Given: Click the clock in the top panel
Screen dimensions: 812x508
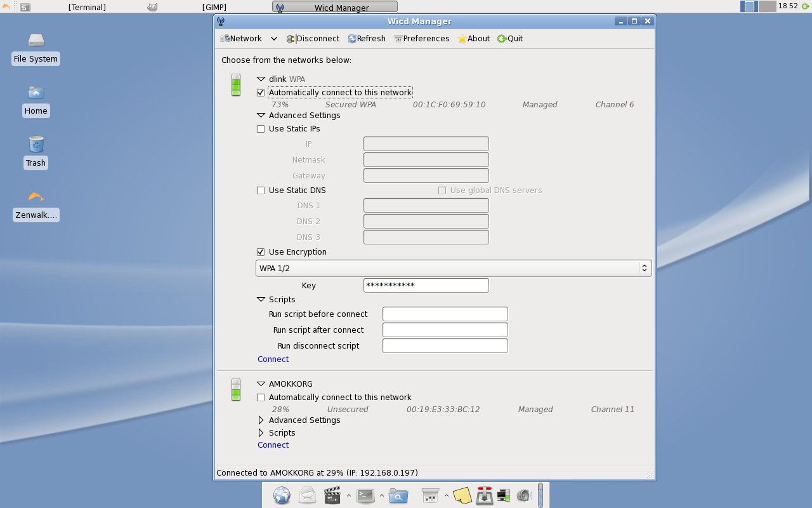Looking at the screenshot, I should click(788, 6).
